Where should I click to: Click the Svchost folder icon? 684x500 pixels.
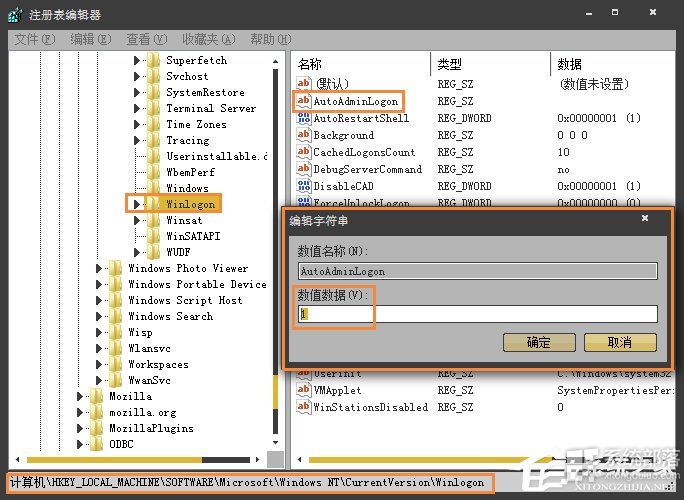153,76
